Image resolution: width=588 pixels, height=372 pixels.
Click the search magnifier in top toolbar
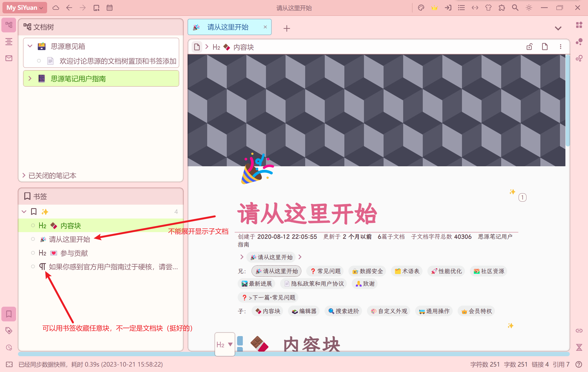click(x=515, y=8)
